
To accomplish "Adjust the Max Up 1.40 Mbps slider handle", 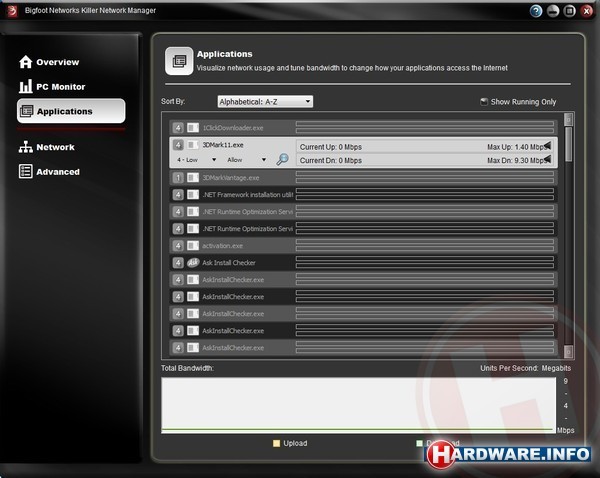I will tap(548, 145).
